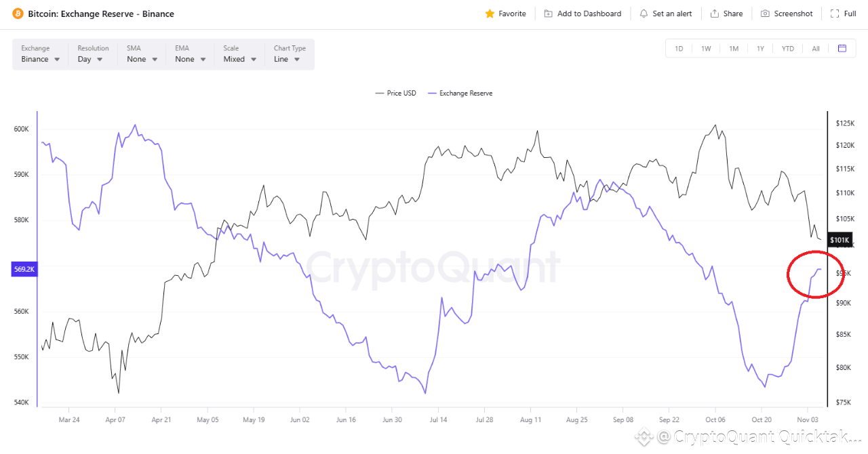Image resolution: width=868 pixels, height=454 pixels.
Task: Open the calendar date range picker
Action: 842,48
